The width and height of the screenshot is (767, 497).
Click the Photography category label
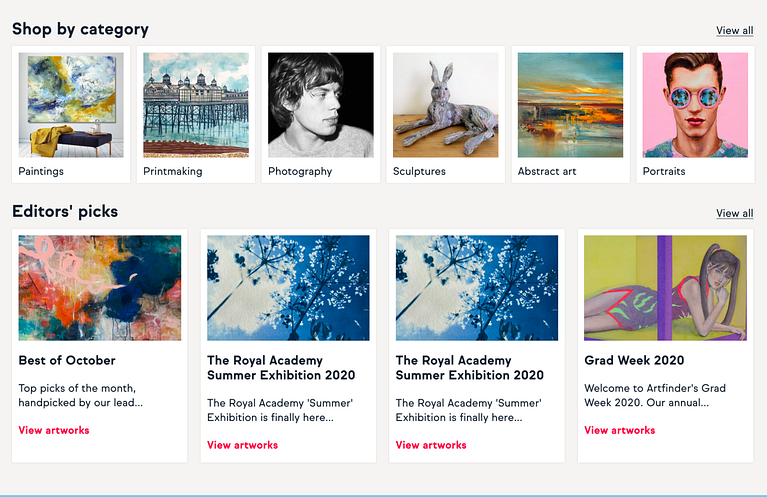(x=300, y=171)
